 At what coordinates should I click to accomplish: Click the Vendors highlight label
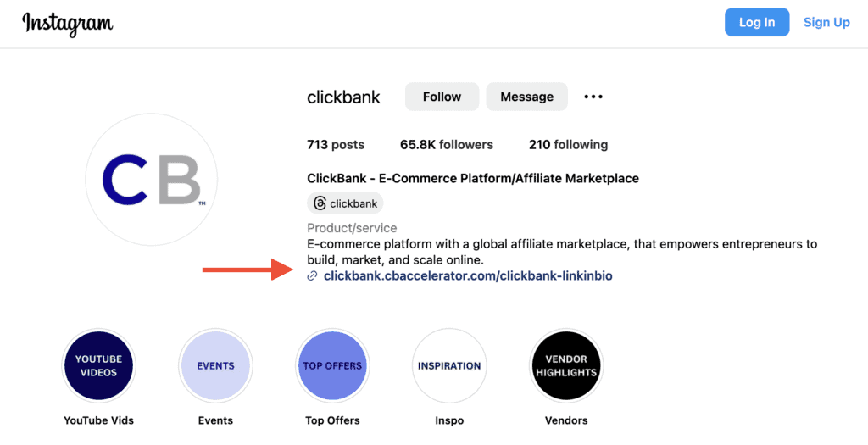[x=565, y=420]
